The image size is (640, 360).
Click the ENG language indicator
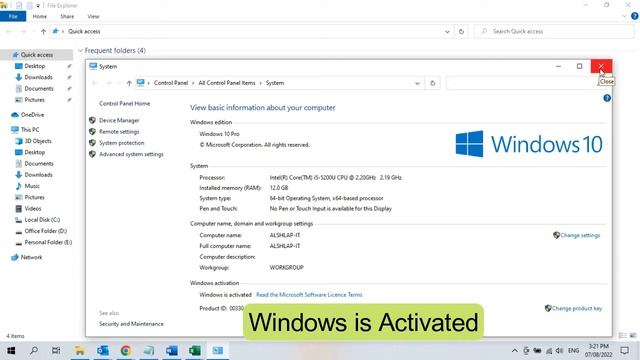[x=573, y=351]
